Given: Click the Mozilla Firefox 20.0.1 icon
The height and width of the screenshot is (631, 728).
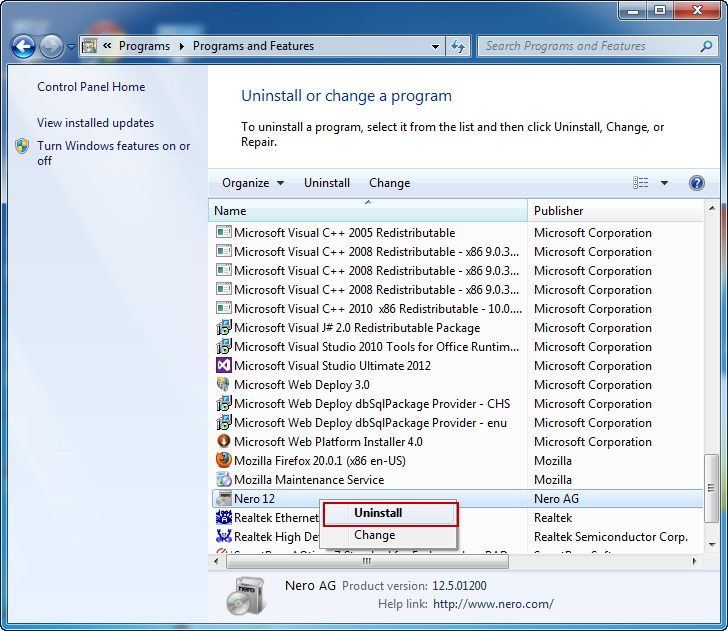Looking at the screenshot, I should coord(224,461).
